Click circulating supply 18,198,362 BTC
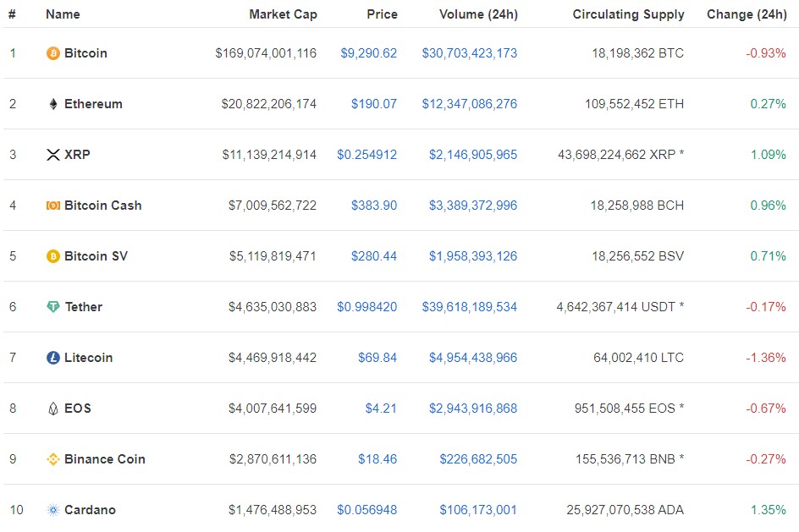The height and width of the screenshot is (532, 799). [637, 53]
